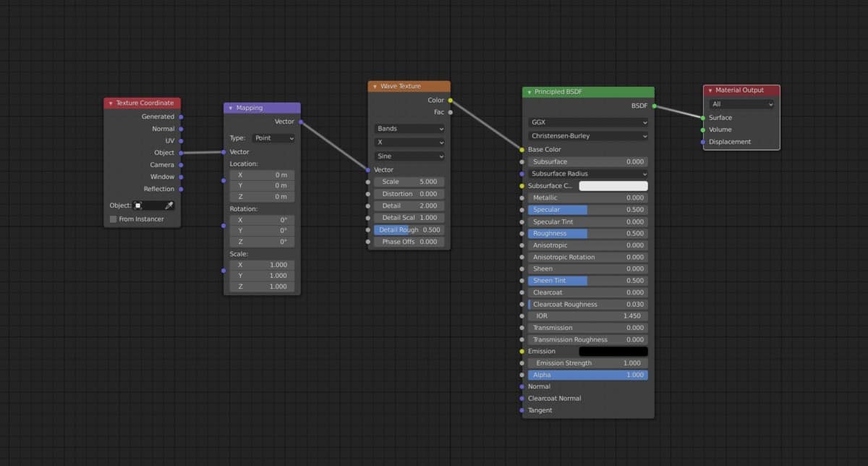Click the Roughness value slider
868x466 pixels.
click(x=587, y=233)
